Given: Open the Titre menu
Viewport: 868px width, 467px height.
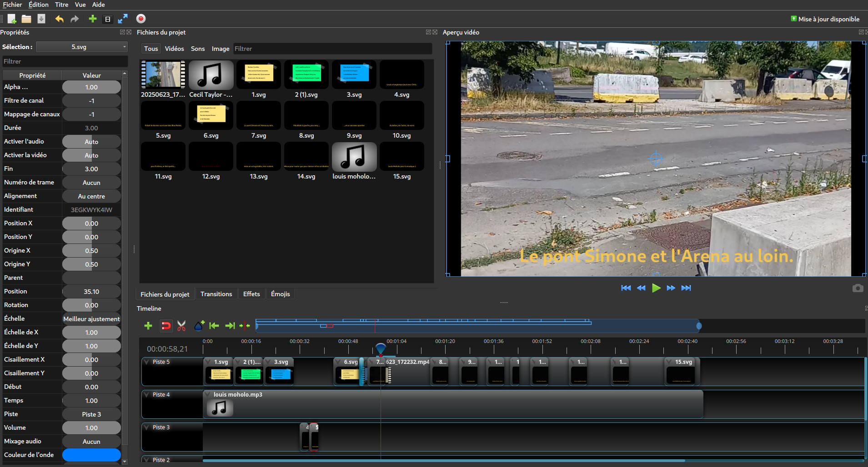Looking at the screenshot, I should [x=61, y=5].
